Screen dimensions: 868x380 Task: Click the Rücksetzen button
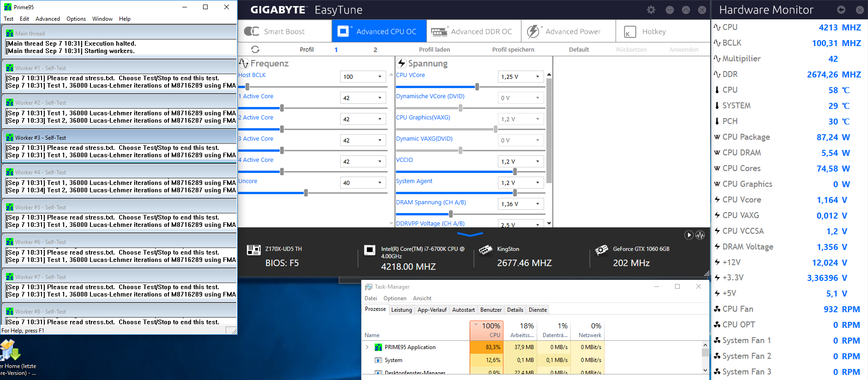coord(631,49)
